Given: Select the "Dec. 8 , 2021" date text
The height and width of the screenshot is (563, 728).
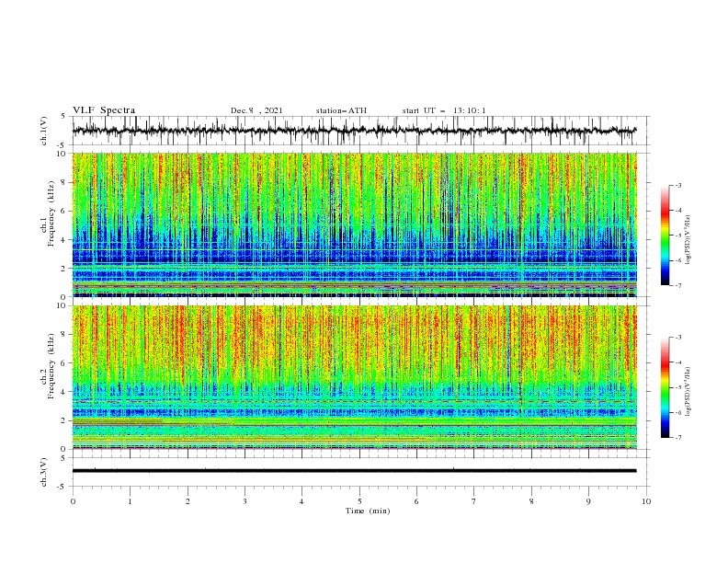Looking at the screenshot, I should tap(256, 110).
